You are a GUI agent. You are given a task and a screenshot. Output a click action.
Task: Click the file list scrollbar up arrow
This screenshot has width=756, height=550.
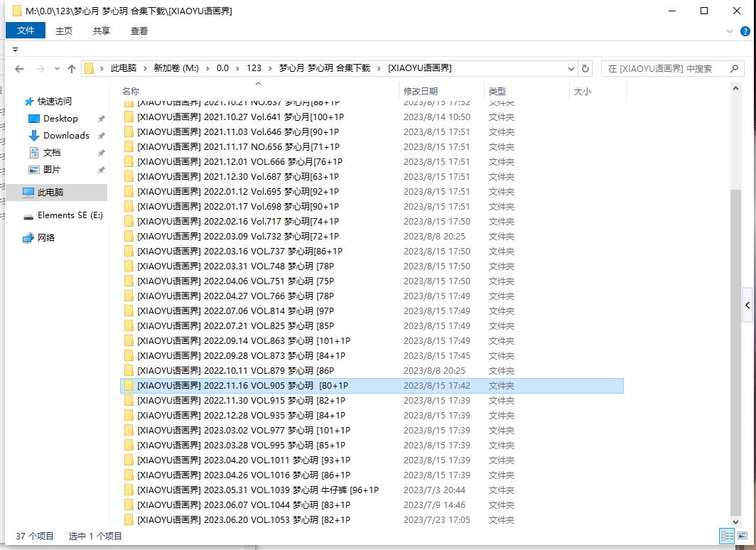735,89
